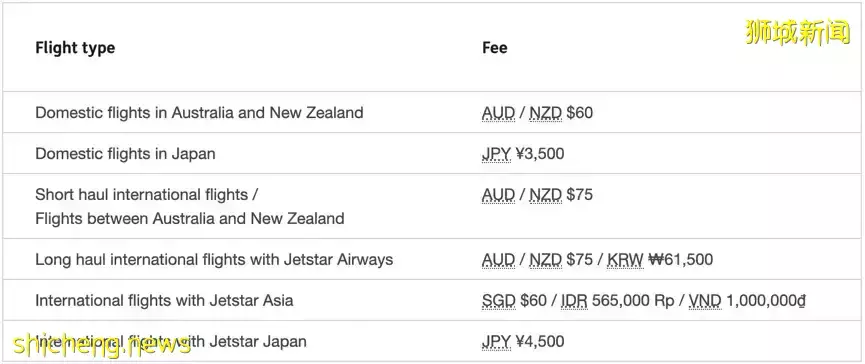The width and height of the screenshot is (865, 364).
Task: Click Flights between Australia and New Zealand line
Action: pyautogui.click(x=190, y=218)
